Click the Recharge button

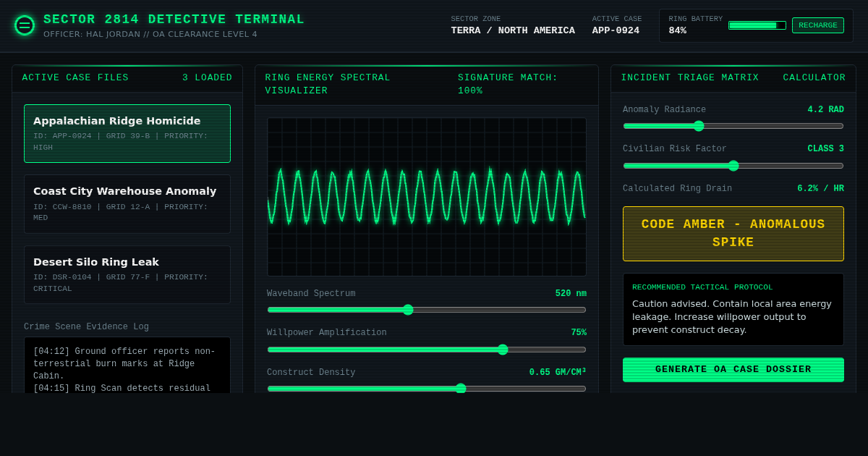tap(817, 25)
